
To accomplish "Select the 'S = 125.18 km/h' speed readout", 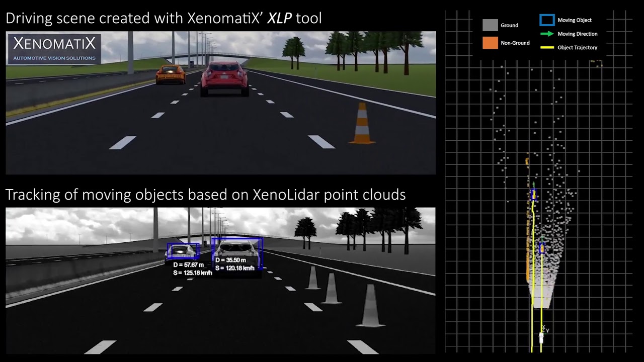I will point(192,273).
